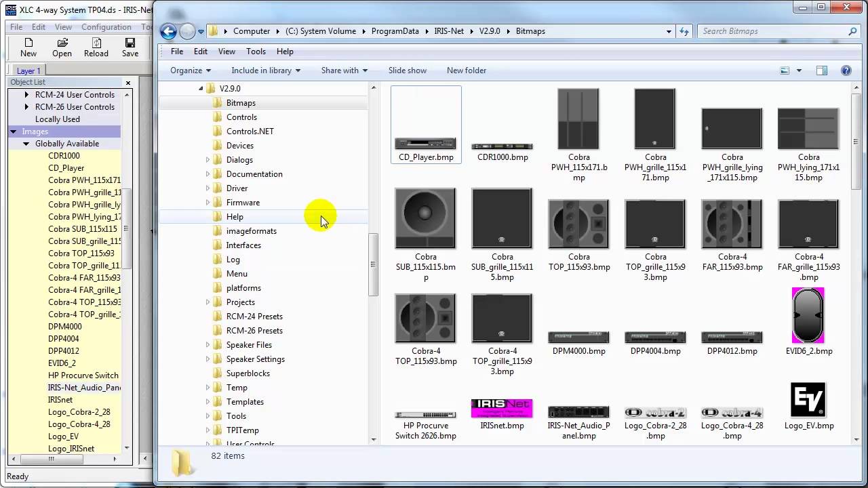Select RCM-24 Presets folder in tree
Viewport: 868px width, 488px height.
254,317
